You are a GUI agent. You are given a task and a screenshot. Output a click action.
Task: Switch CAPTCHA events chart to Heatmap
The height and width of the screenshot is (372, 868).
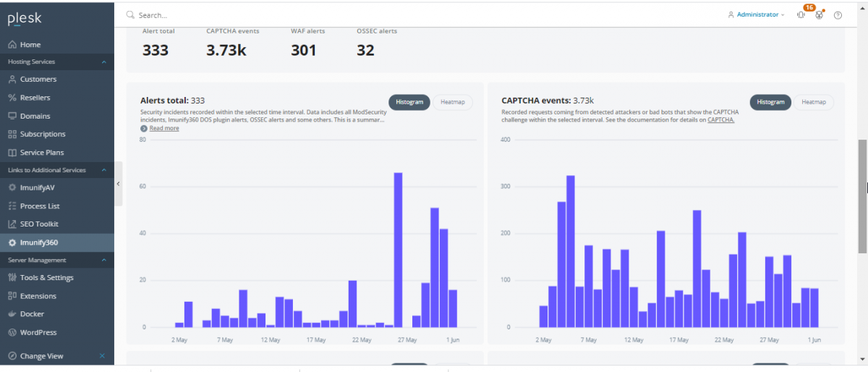point(814,102)
